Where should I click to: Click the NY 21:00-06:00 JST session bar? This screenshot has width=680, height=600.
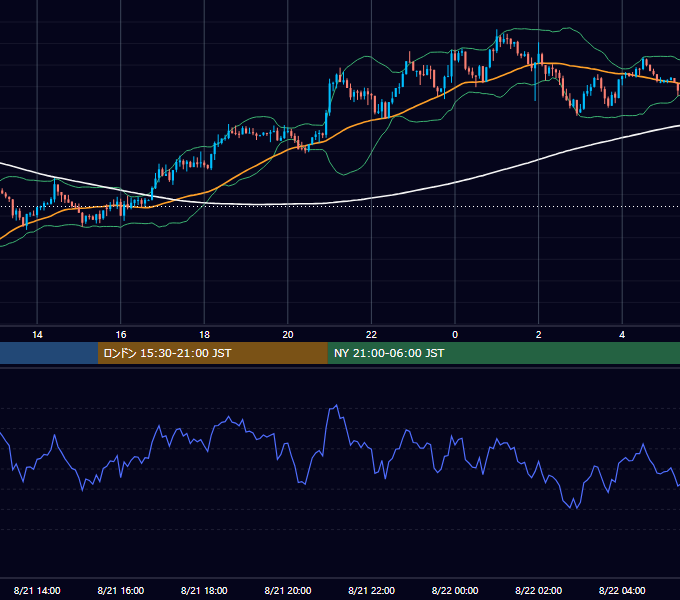coord(503,353)
